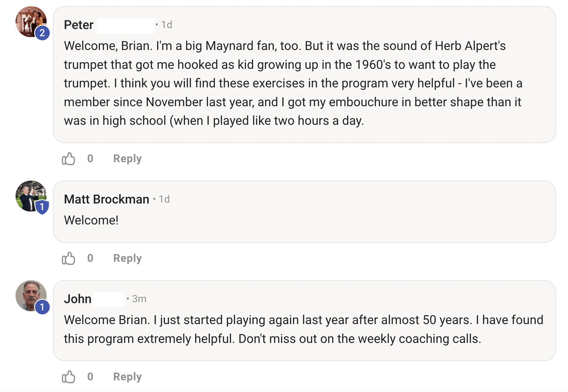This screenshot has height=392, width=568.
Task: Reply to John's comment
Action: pos(127,377)
